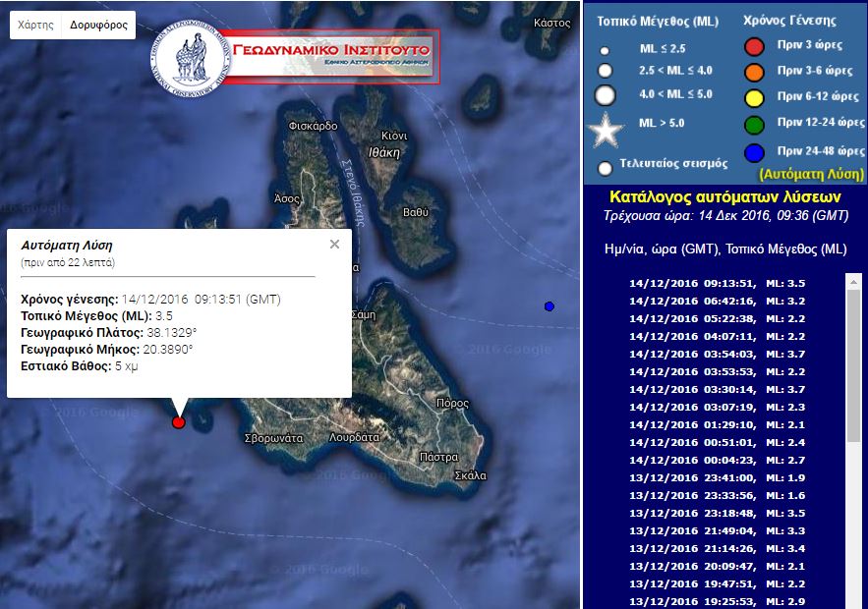The width and height of the screenshot is (868, 609).
Task: Click the green Πριν 12-24 ώρες legend circle
Action: point(754,125)
